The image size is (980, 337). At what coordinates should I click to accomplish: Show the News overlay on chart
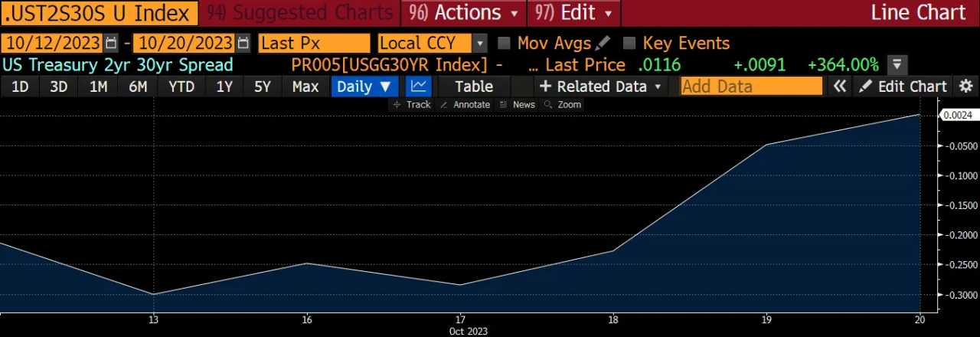(x=518, y=104)
